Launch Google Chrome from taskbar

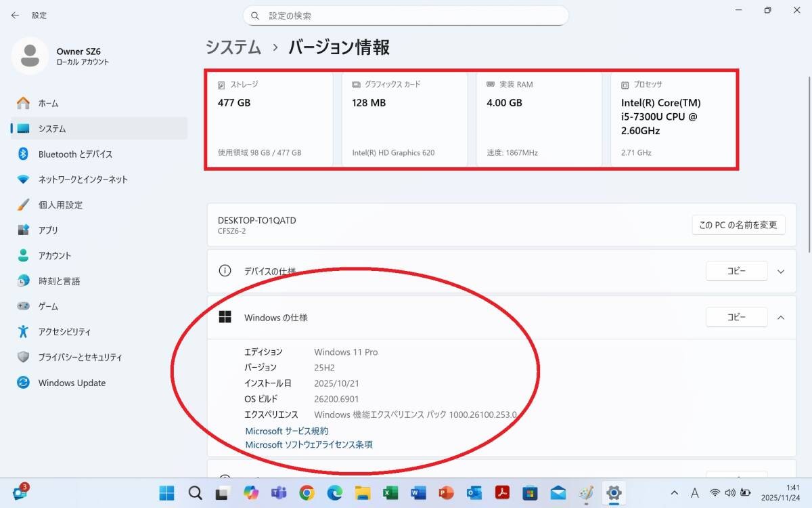point(307,492)
